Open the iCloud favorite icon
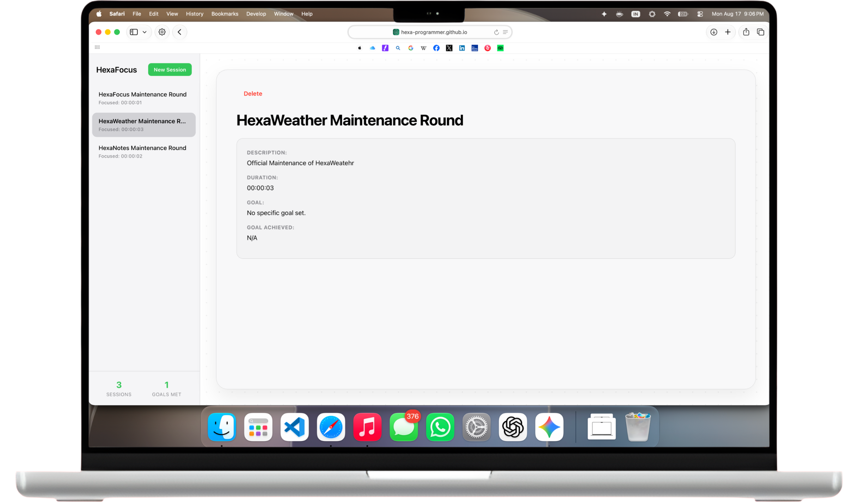This screenshot has height=504, width=846. click(x=372, y=48)
